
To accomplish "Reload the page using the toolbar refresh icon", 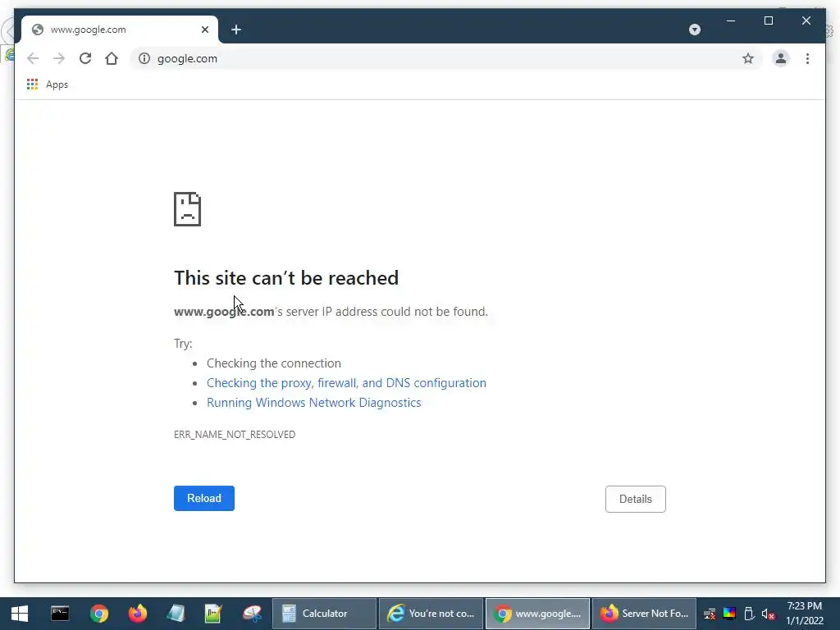I will point(85,58).
